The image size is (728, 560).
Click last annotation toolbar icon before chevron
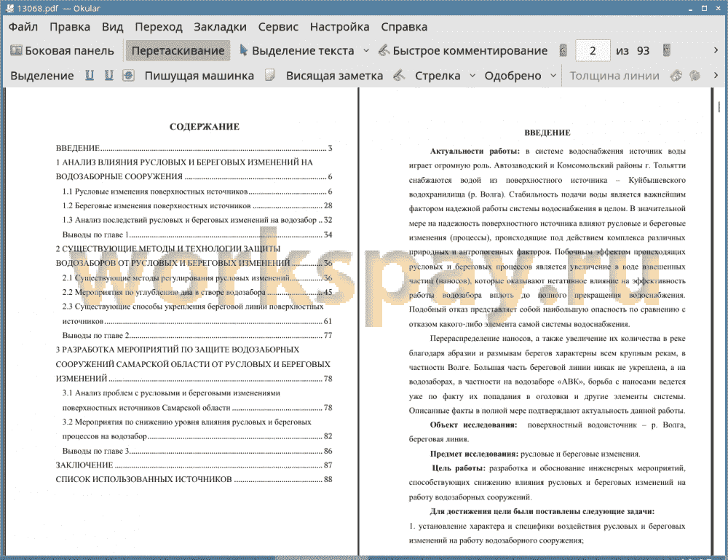695,76
